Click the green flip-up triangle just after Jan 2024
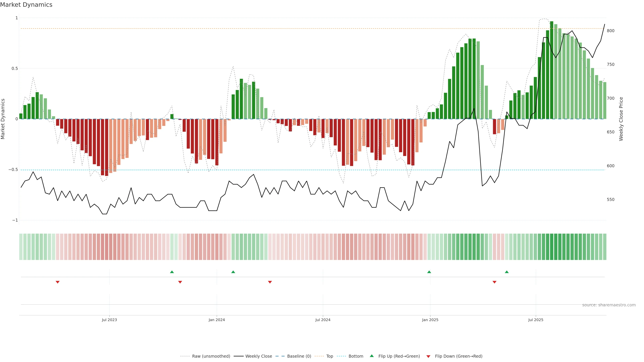The image size is (644, 362). 233,272
